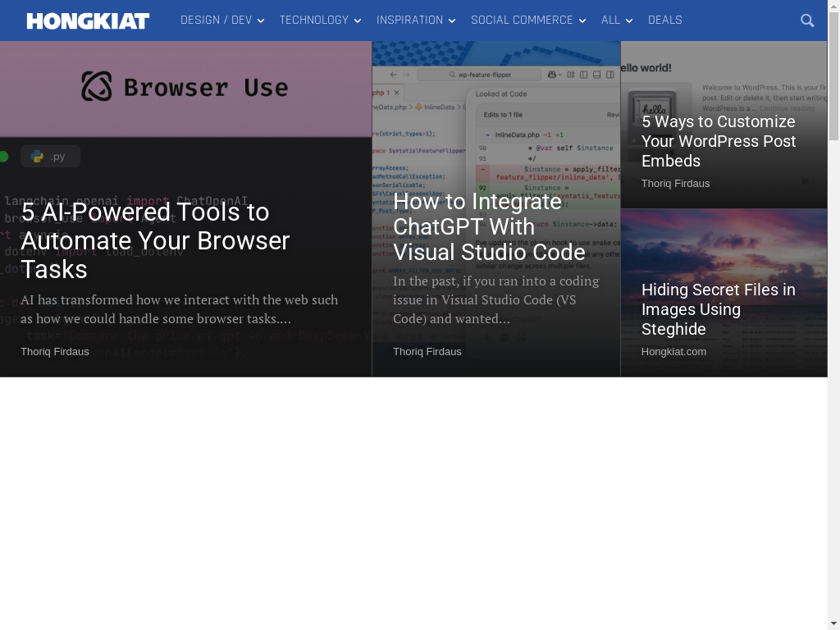Open How to Integrate ChatGPT article
Viewport: 840px width, 630px height.
(x=489, y=226)
